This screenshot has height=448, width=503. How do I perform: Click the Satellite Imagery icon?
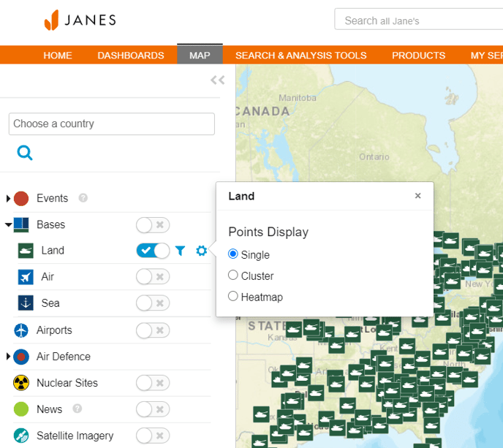pos(21,436)
